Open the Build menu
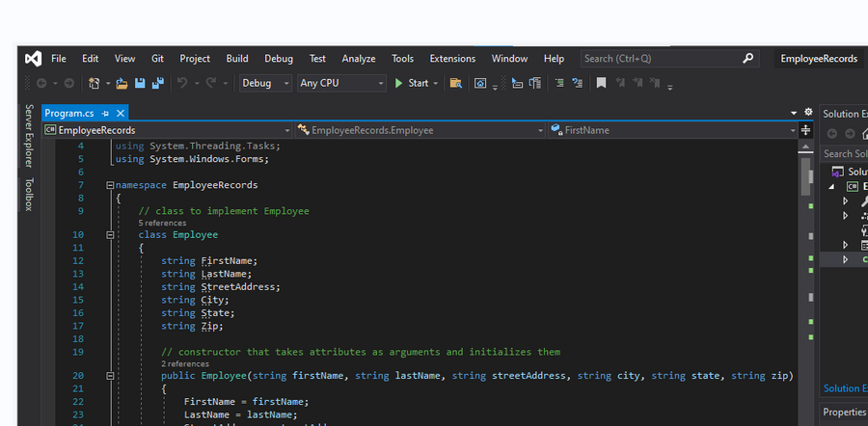The width and height of the screenshot is (868, 426). [x=237, y=59]
